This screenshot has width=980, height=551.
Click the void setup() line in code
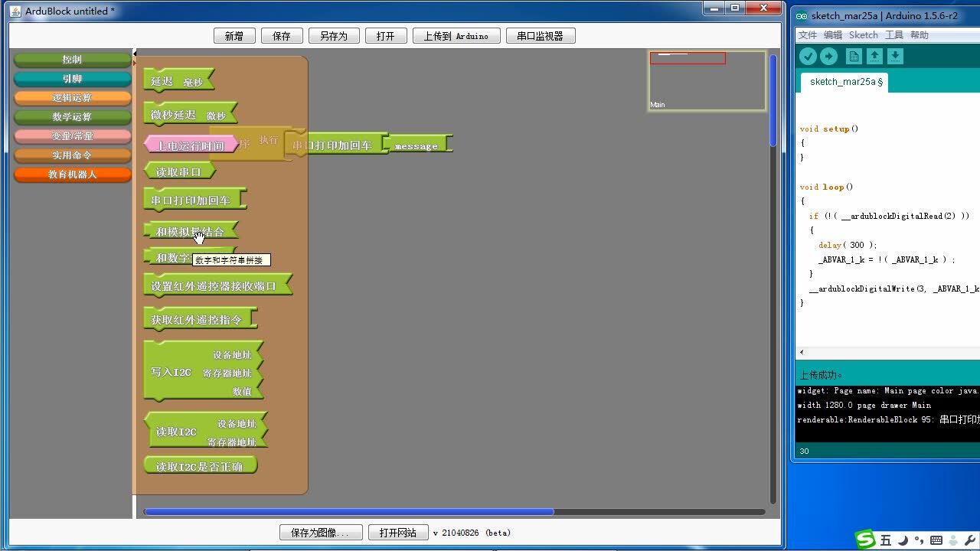coord(829,129)
